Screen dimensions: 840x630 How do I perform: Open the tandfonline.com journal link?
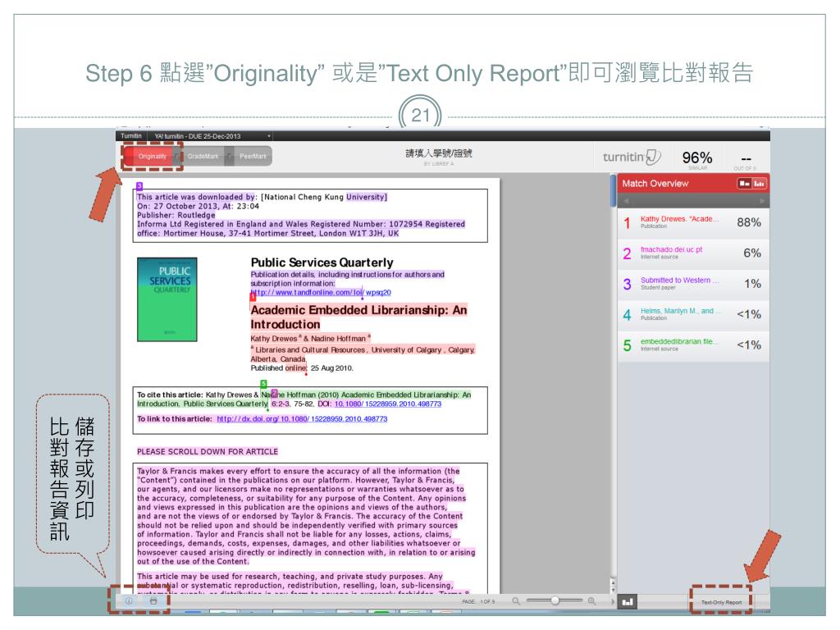321,293
